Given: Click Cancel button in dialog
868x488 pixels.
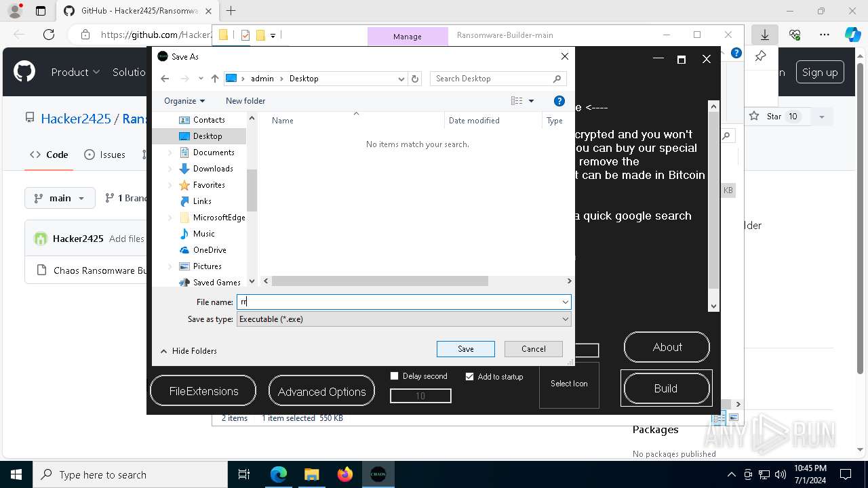Looking at the screenshot, I should click(x=534, y=349).
